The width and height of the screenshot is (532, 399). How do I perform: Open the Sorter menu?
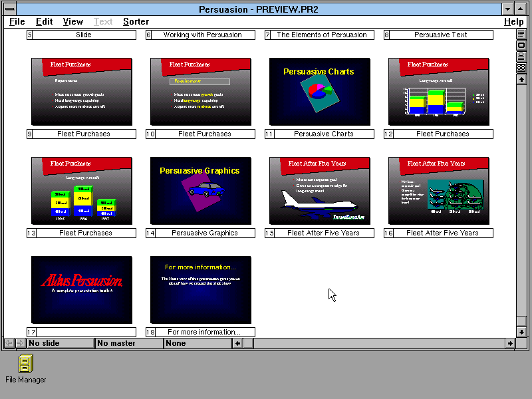[x=136, y=21]
